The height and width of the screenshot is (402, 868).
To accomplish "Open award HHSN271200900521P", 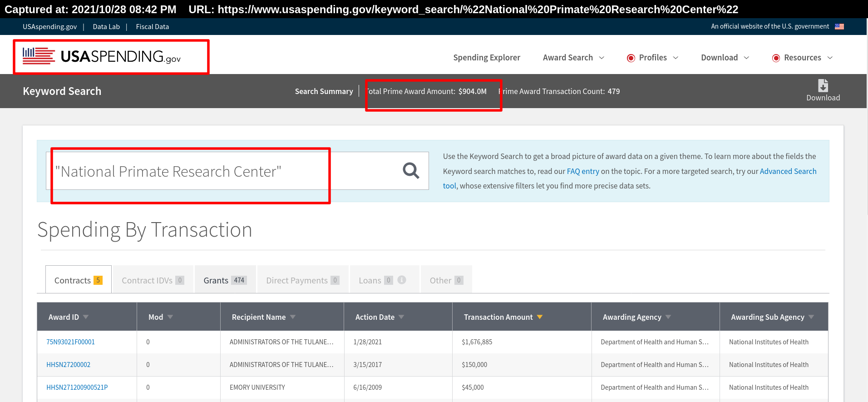I will tap(77, 387).
